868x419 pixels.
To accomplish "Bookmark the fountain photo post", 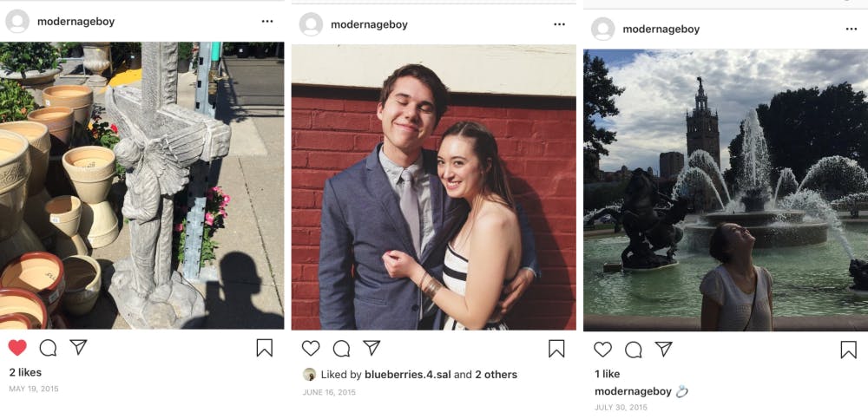I will [x=848, y=350].
